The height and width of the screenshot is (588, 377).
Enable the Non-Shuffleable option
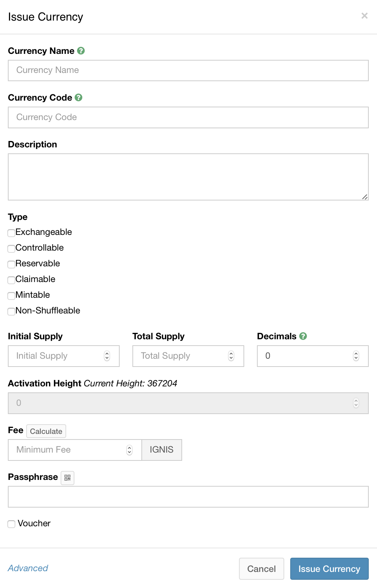tap(12, 312)
